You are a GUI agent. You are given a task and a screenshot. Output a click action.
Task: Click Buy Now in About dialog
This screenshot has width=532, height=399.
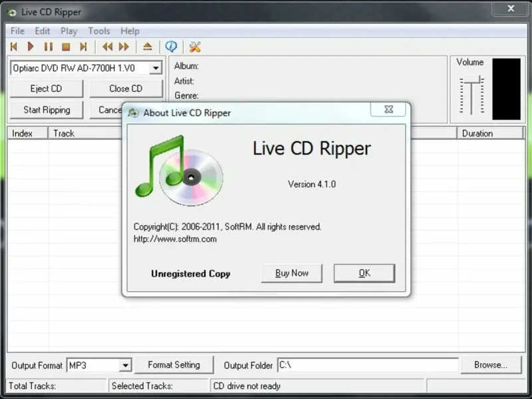[x=292, y=273]
